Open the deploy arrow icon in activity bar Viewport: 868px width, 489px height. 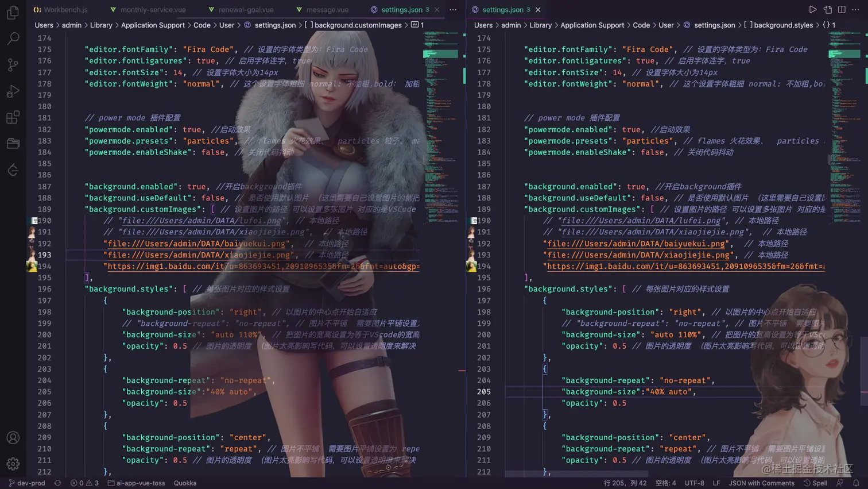[x=13, y=170]
